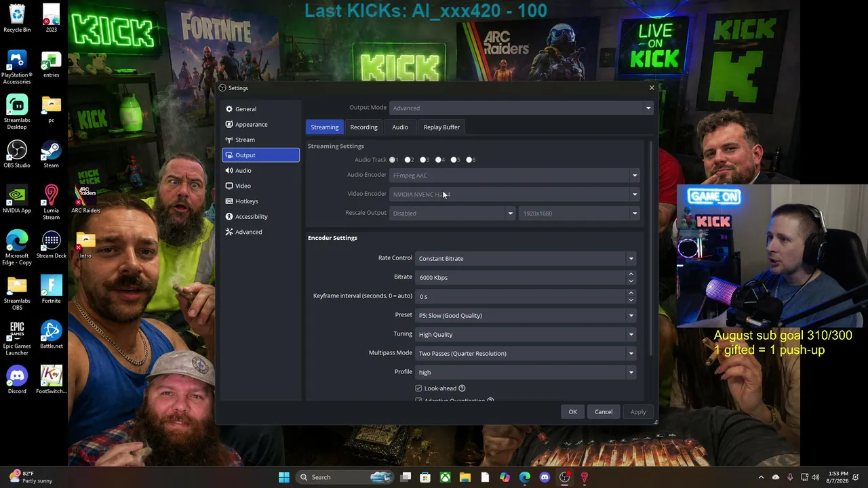Open Battle.net desktop shortcut
Screen dimensions: 868x488
51,335
